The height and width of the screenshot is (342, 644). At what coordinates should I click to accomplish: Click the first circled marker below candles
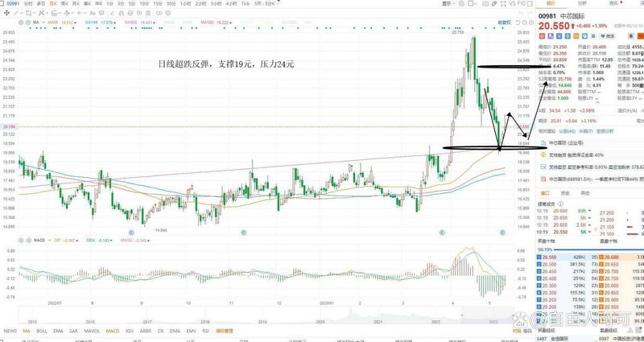point(130,233)
